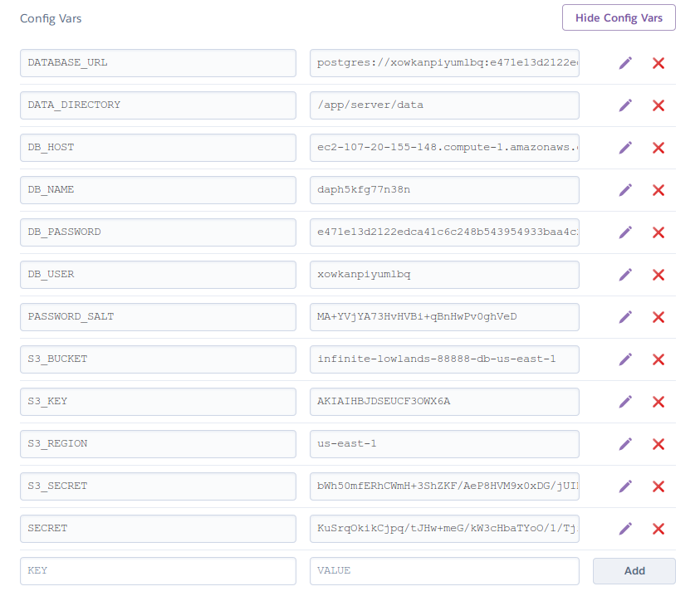Remove S3_REGION with red X icon
Image resolution: width=700 pixels, height=601 pixels.
658,444
